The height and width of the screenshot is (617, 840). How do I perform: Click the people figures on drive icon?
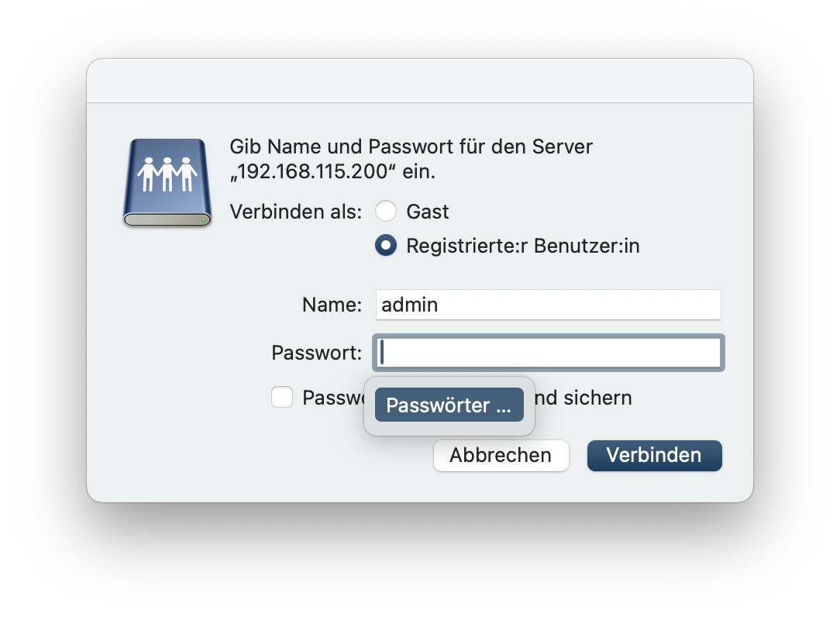tap(167, 174)
